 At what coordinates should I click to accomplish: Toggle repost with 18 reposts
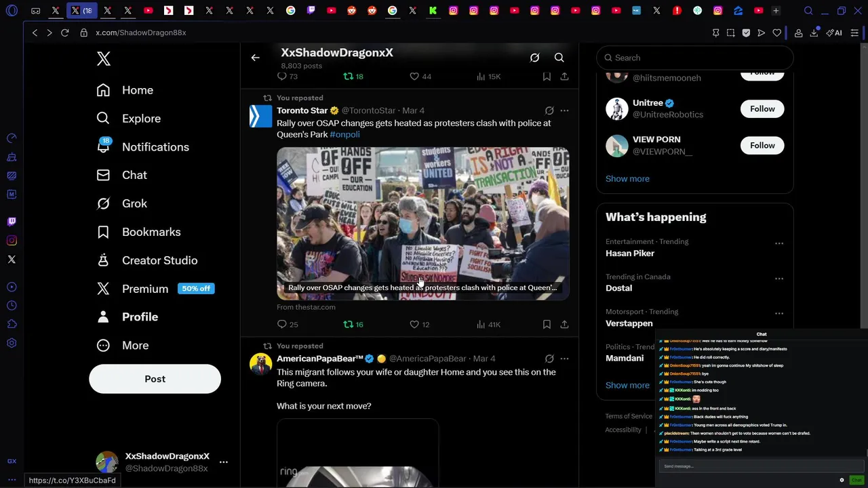[353, 77]
